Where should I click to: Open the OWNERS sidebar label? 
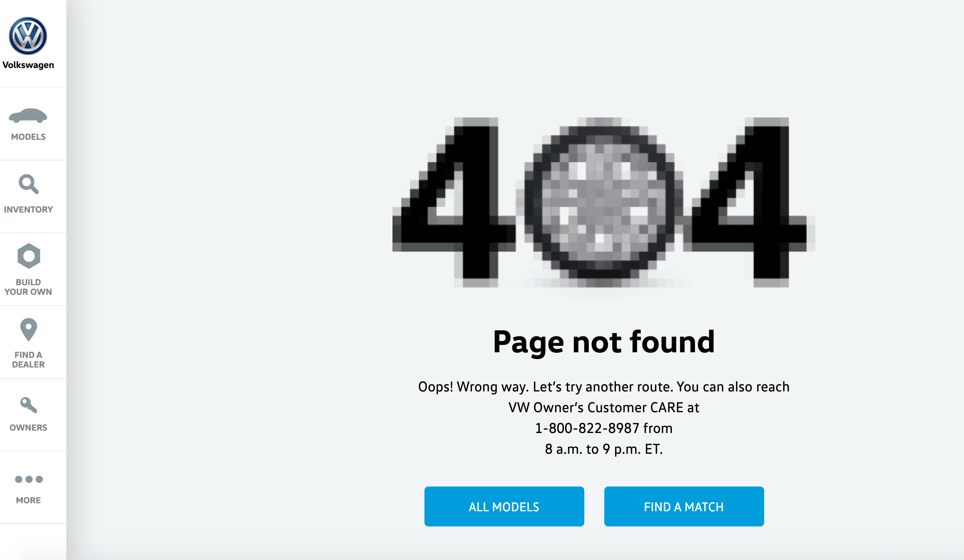(x=28, y=428)
